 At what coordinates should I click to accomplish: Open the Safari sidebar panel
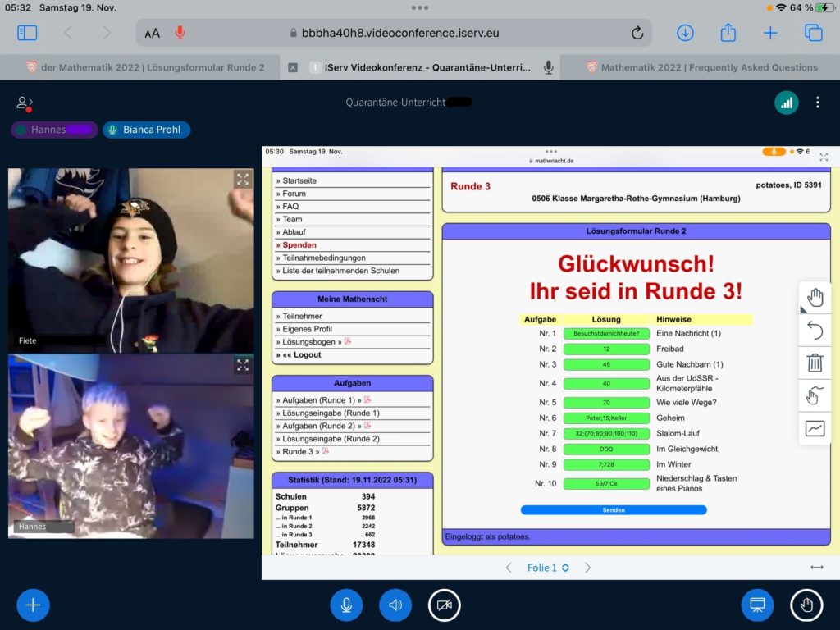(x=27, y=33)
